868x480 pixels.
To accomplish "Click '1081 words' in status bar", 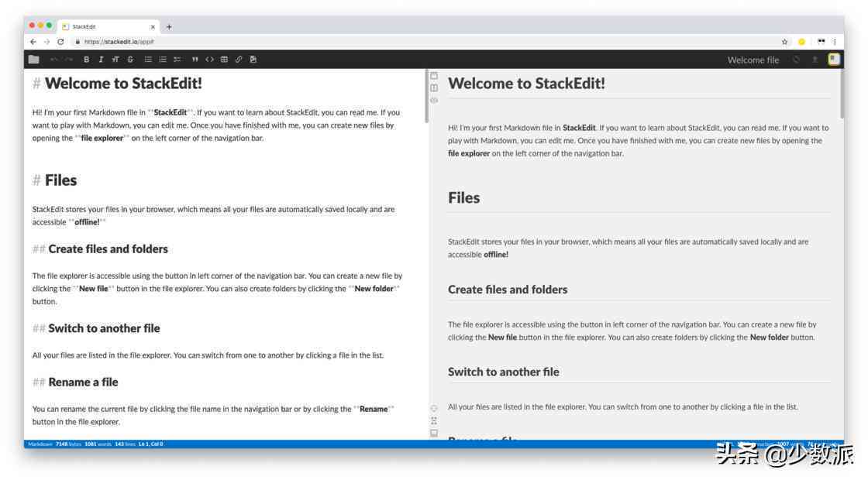I will coord(98,444).
